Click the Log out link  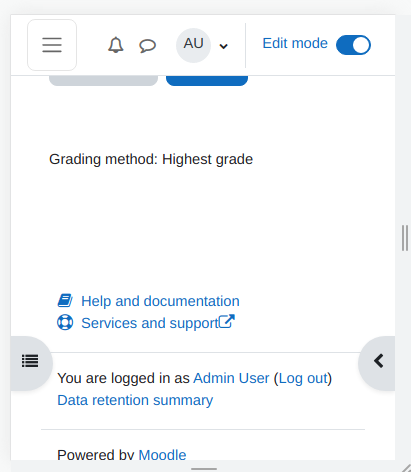click(303, 378)
